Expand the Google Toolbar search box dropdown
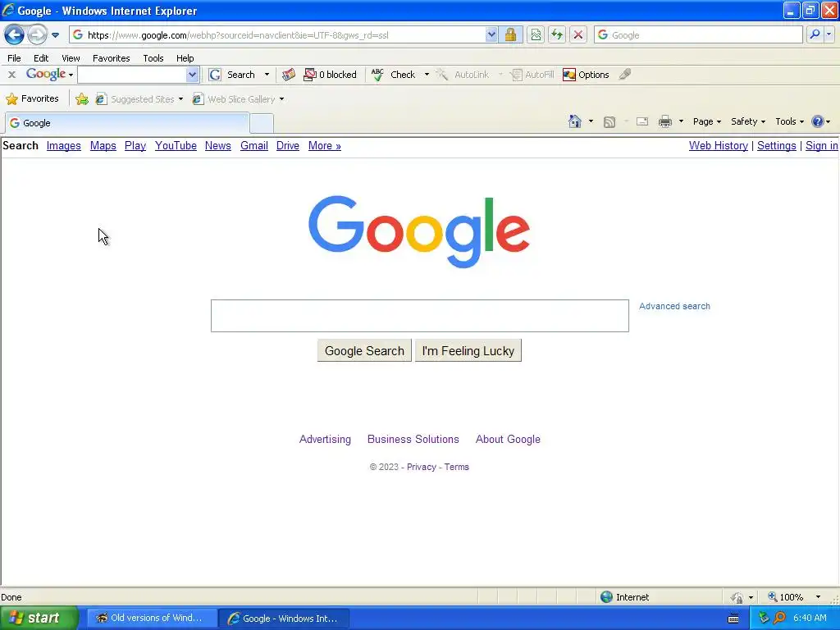Image resolution: width=840 pixels, height=630 pixels. pyautogui.click(x=192, y=75)
